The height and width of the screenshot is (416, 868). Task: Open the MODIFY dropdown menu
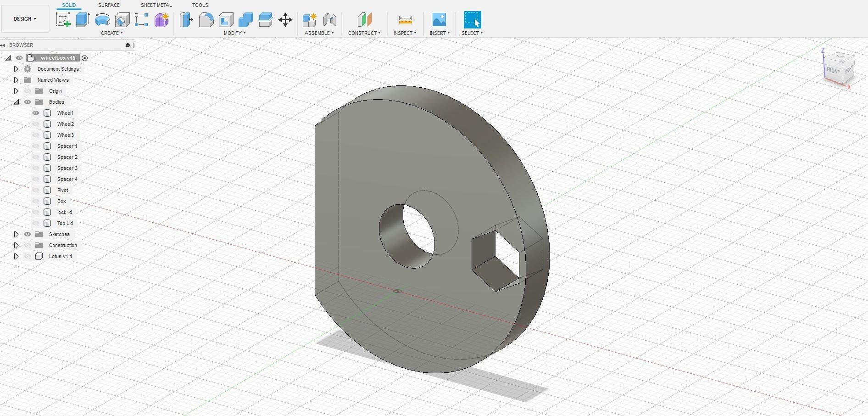235,33
